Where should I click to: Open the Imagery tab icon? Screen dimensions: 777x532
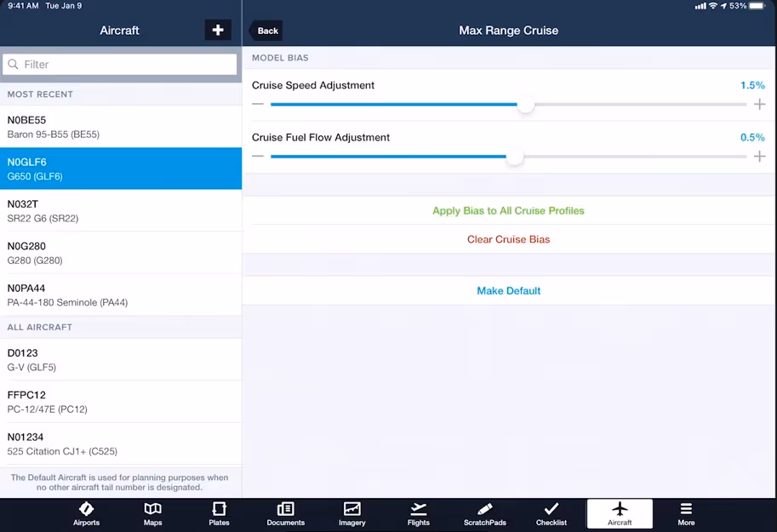[x=351, y=509]
